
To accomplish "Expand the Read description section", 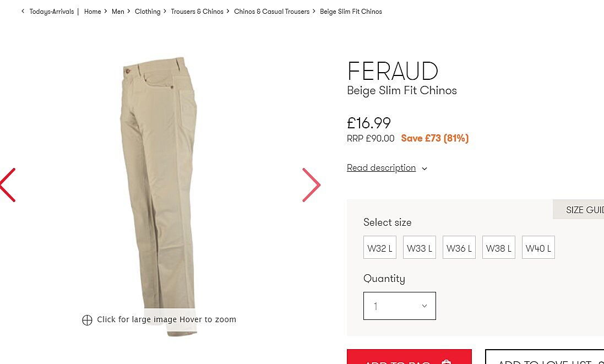I will [x=387, y=168].
